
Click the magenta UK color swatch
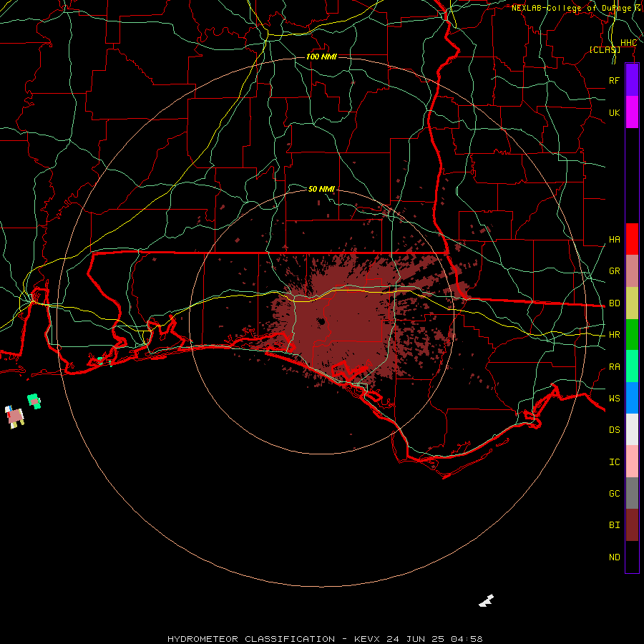tap(632, 112)
